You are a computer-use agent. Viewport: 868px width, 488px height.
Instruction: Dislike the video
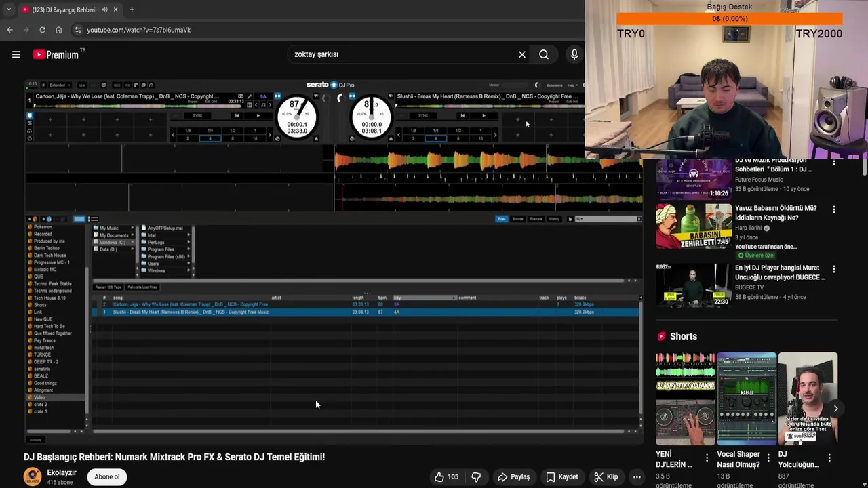(x=476, y=476)
